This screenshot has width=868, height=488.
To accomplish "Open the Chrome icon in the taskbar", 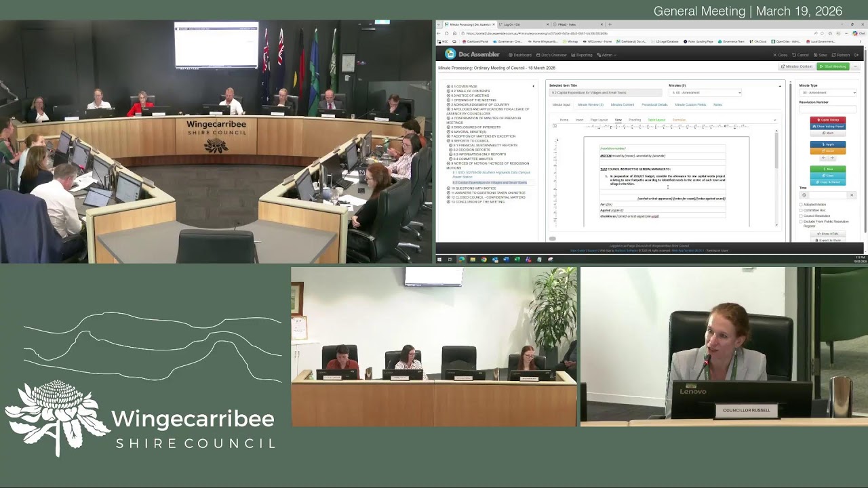I will pos(484,259).
